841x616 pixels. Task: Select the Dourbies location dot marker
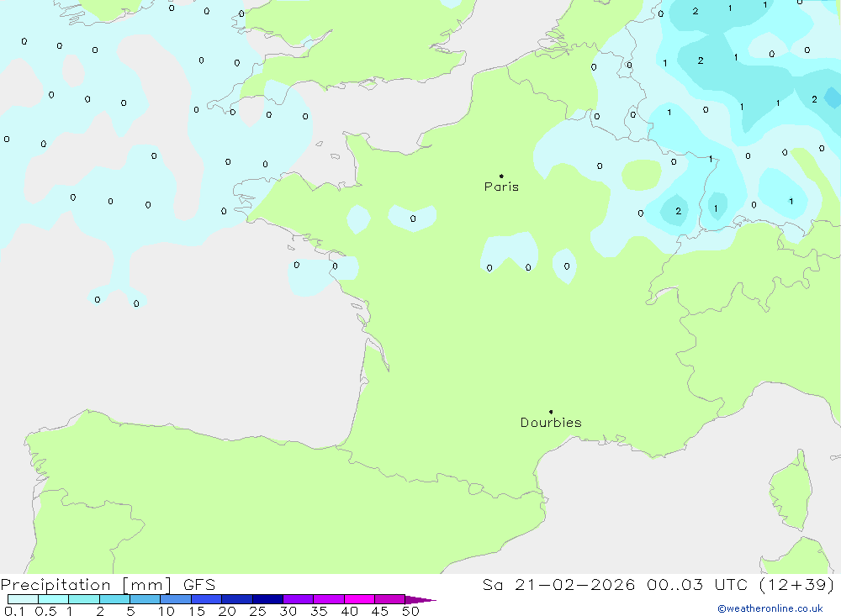(x=551, y=412)
